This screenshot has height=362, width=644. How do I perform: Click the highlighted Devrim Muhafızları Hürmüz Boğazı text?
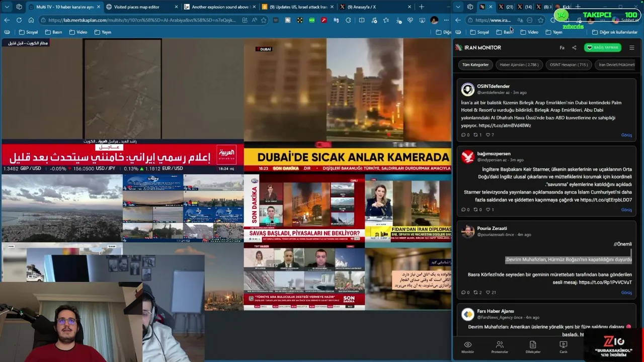pyautogui.click(x=569, y=260)
